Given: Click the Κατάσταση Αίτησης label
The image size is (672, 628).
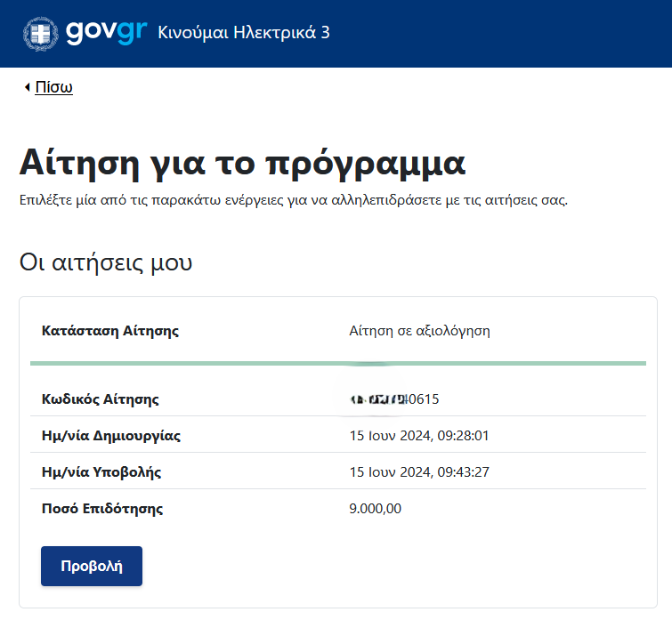Looking at the screenshot, I should [x=110, y=331].
